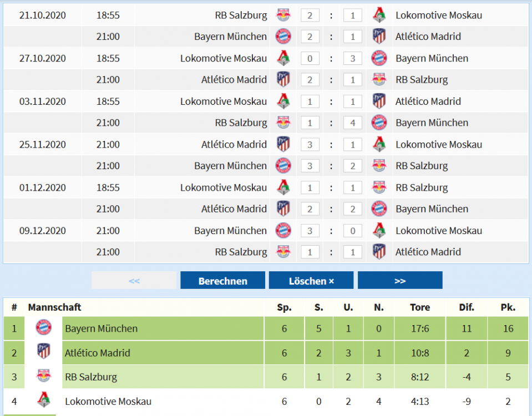Click Lokomotive Moskau home logo, 27.10.2020 match

coord(283,58)
